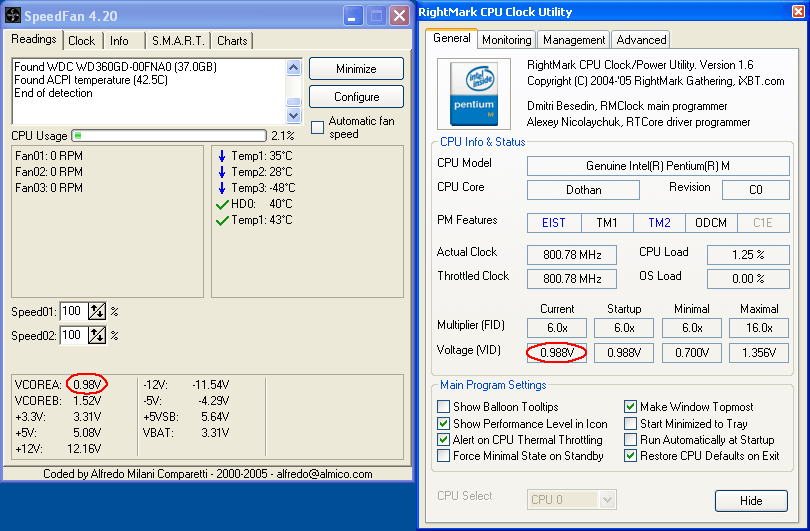The height and width of the screenshot is (531, 810).
Task: Open the SpeedFan Info tab
Action: 119,41
